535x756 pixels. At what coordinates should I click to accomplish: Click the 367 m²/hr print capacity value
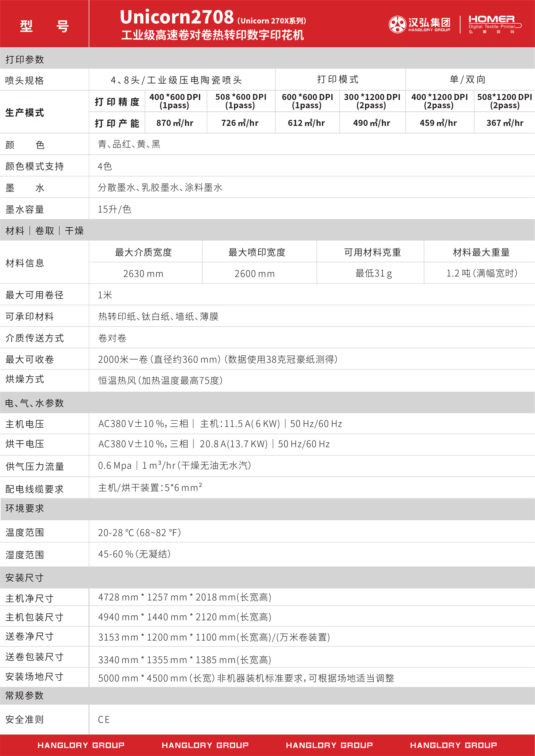click(504, 123)
